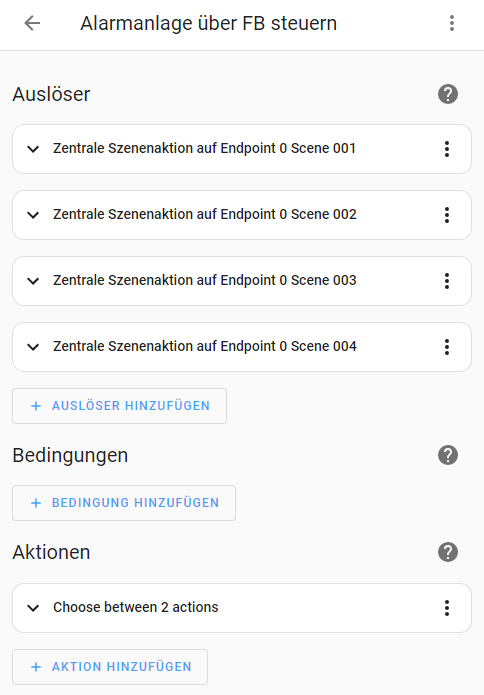Expand the Choose between 2 actions chevron
The width and height of the screenshot is (484, 695).
click(x=33, y=608)
